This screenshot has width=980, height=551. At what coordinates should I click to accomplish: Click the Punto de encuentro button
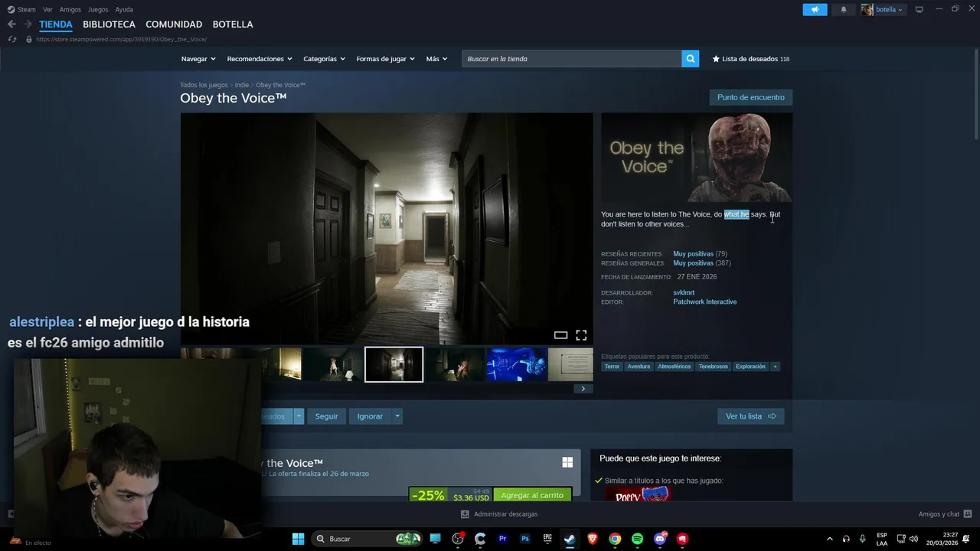(x=750, y=97)
